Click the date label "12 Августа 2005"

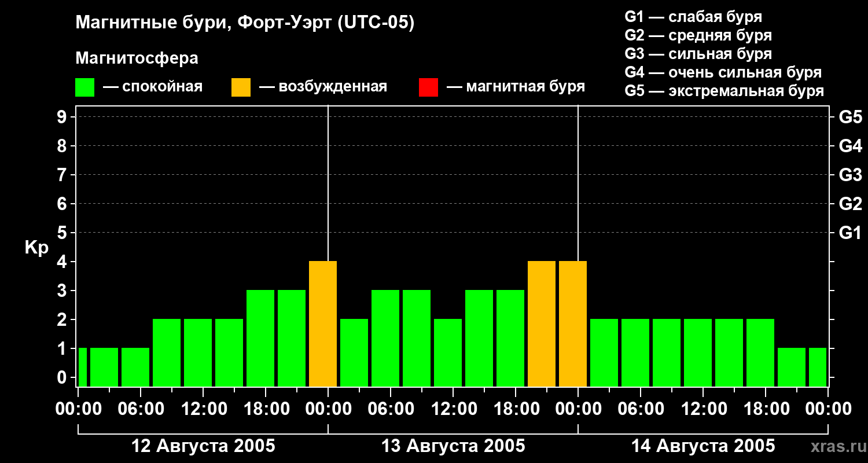(x=203, y=446)
